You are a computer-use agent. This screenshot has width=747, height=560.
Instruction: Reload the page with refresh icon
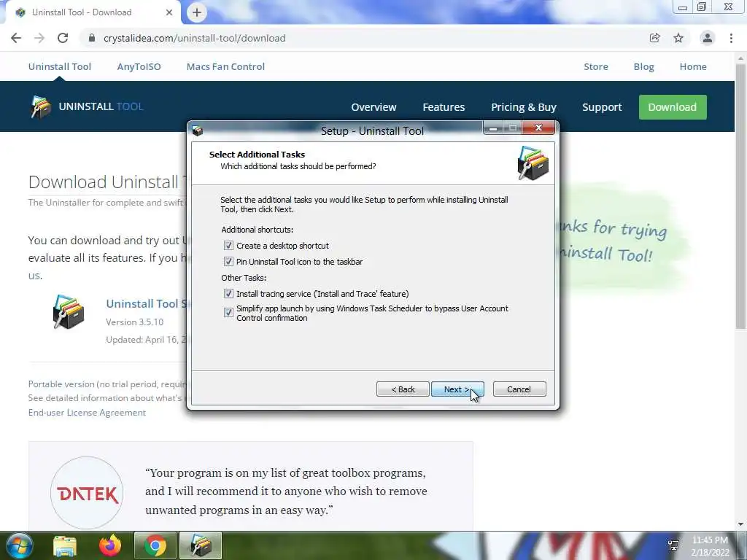(x=63, y=38)
